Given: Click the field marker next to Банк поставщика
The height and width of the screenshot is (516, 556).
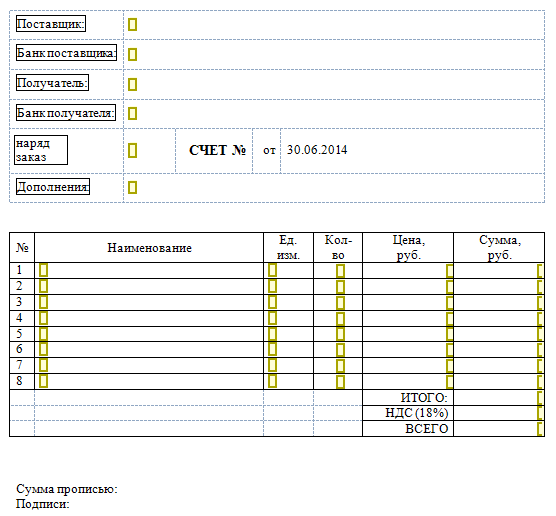Looking at the screenshot, I should pos(132,54).
